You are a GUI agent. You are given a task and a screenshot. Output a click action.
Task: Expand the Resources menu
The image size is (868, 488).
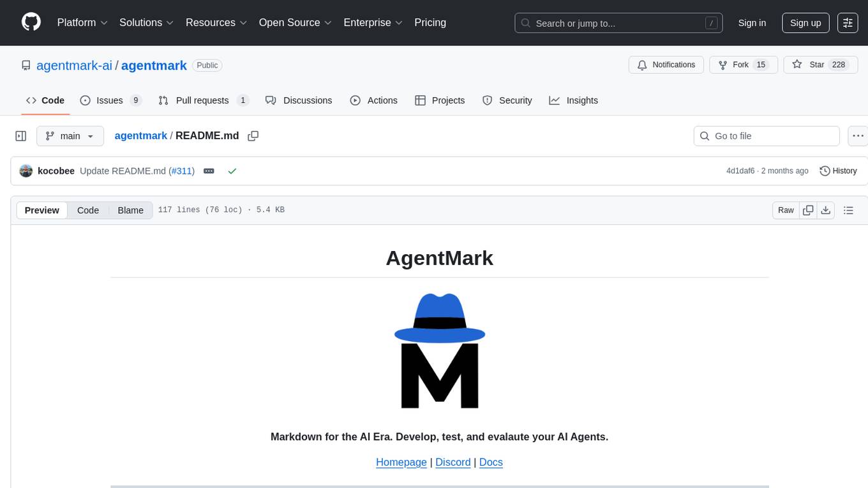pos(216,22)
